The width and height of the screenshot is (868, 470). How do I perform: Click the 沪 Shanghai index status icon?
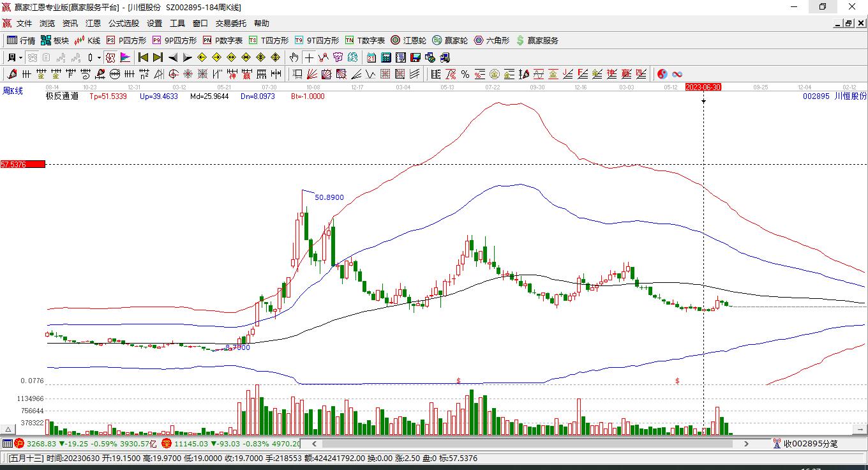pyautogui.click(x=19, y=443)
